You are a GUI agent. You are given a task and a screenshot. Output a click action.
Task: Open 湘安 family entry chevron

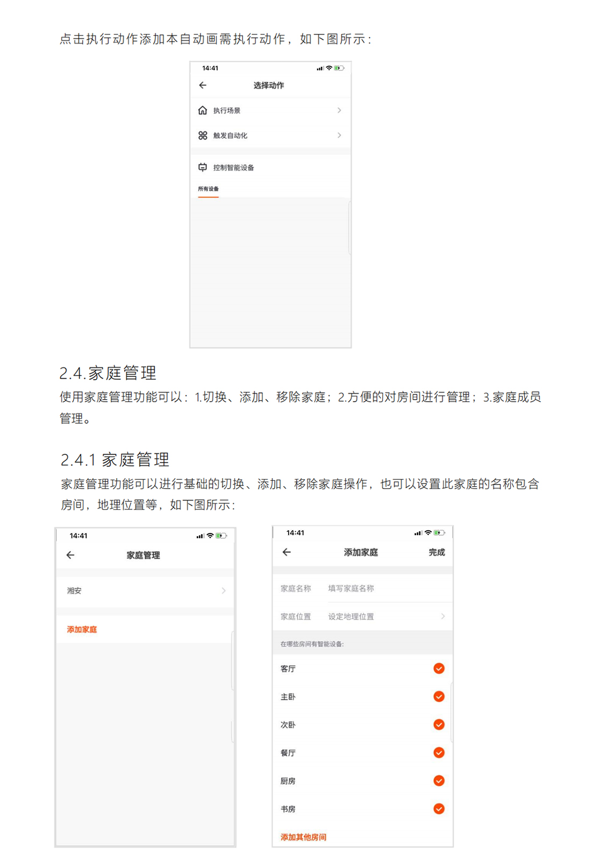click(224, 590)
